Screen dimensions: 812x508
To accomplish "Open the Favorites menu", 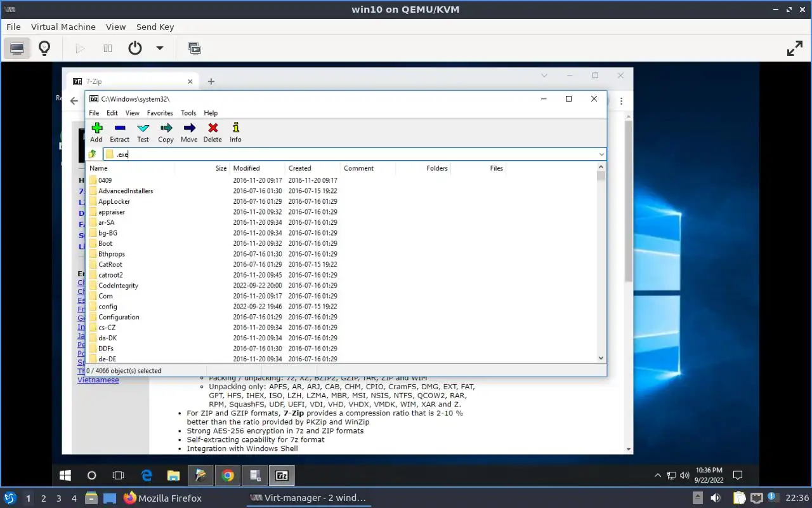I will pyautogui.click(x=160, y=113).
